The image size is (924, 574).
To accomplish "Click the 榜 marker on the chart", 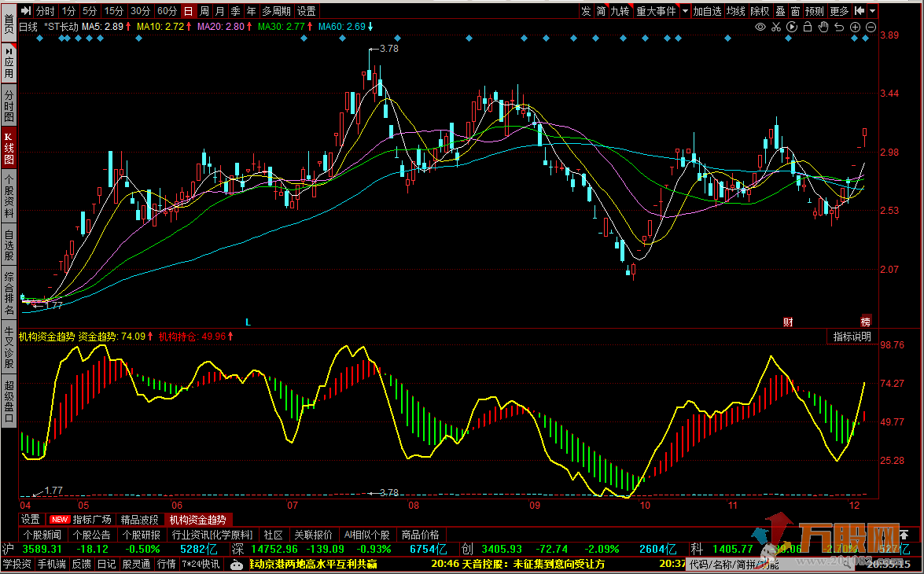I will 866,322.
